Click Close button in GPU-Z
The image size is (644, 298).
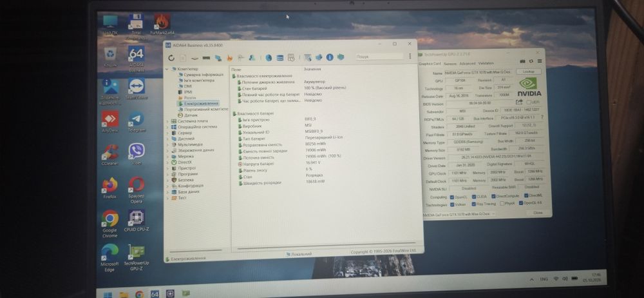pyautogui.click(x=538, y=213)
